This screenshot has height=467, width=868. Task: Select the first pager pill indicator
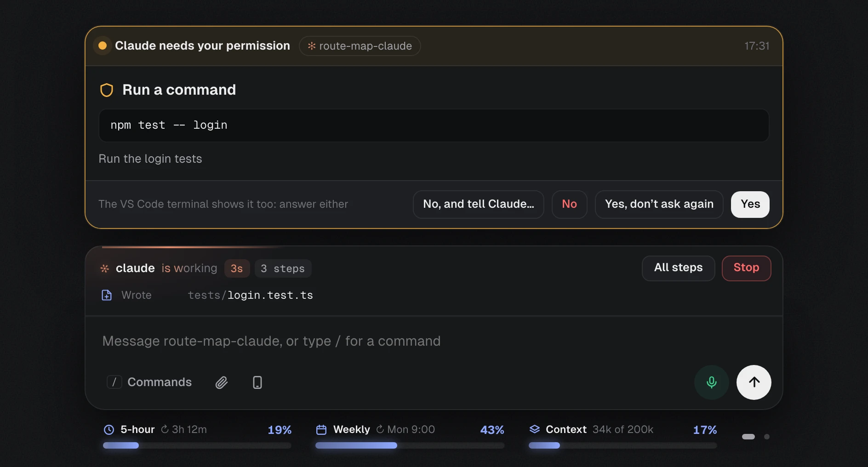748,437
